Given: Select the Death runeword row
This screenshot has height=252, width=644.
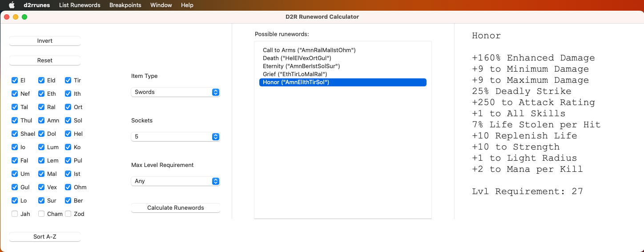Looking at the screenshot, I should pyautogui.click(x=343, y=58).
